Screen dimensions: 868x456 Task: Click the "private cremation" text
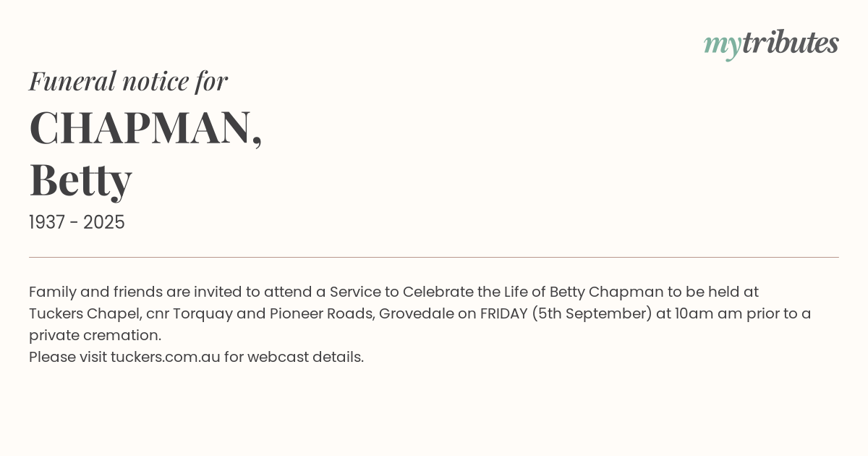(94, 335)
